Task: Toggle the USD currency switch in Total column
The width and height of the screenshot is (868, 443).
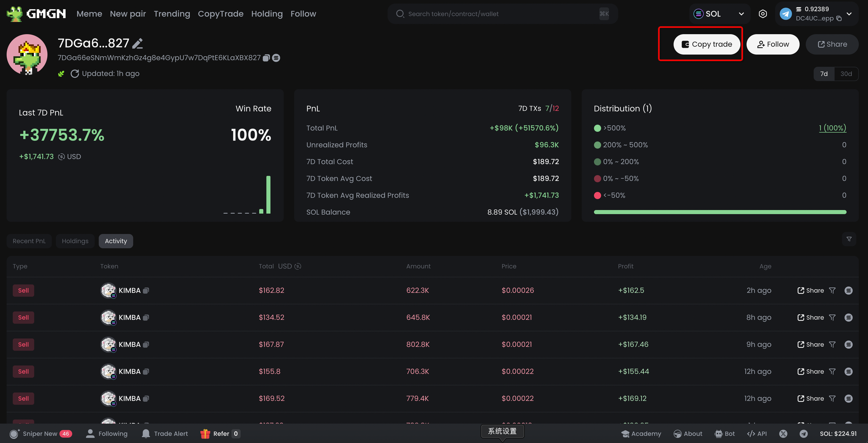Action: [298, 266]
